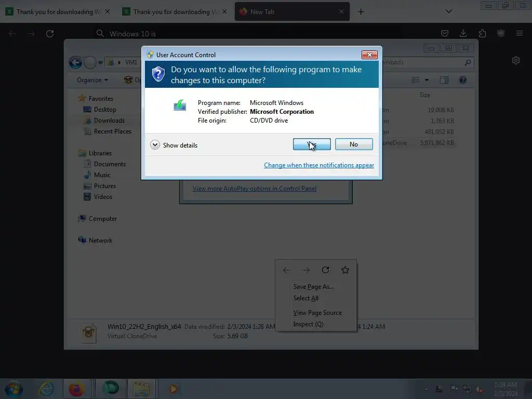532x399 pixels.
Task: Click the UAC shield question icon
Action: point(158,74)
